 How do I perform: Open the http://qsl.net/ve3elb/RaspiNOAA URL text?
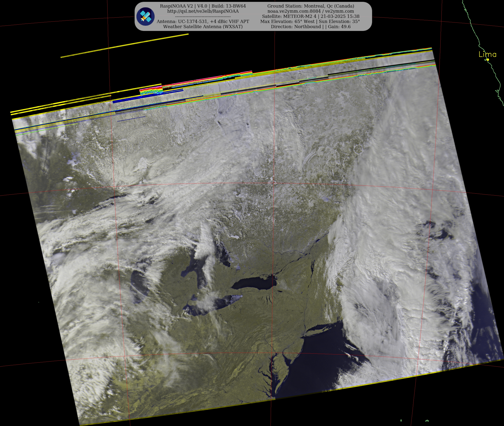click(203, 11)
